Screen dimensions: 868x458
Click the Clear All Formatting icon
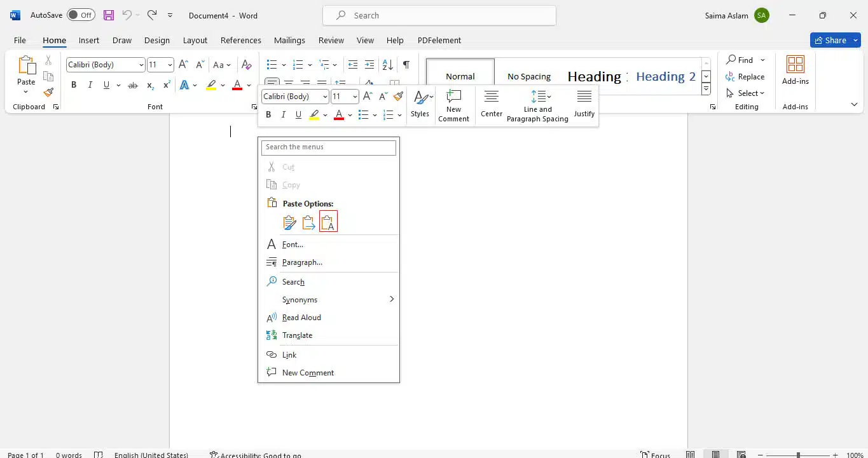(x=246, y=64)
